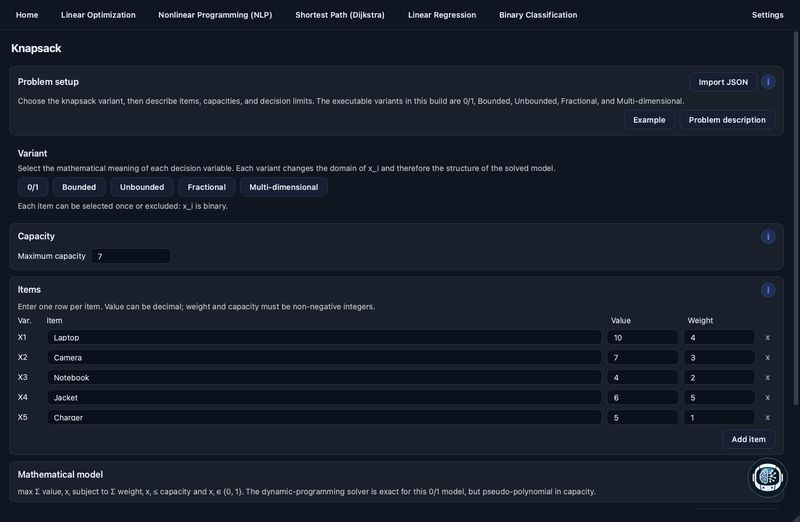Remove the Camera item row
The image size is (800, 522).
(767, 357)
